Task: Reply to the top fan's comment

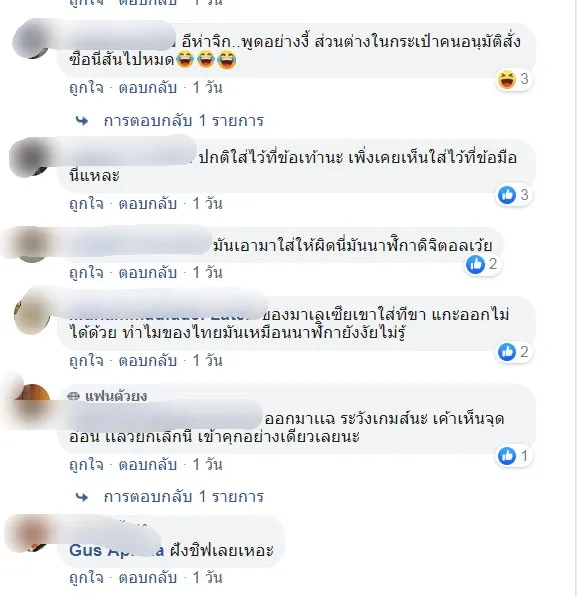Action: click(148, 464)
